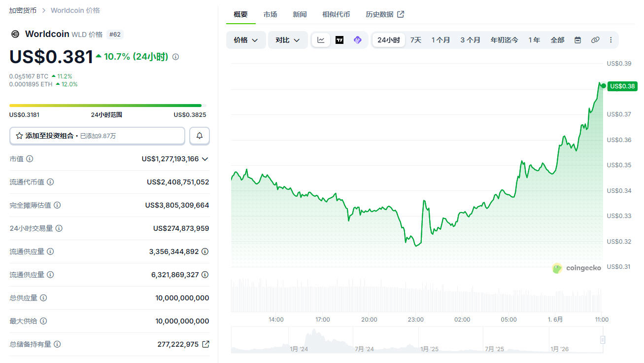Select the 3个月 time range
The height and width of the screenshot is (363, 644).
coord(470,40)
